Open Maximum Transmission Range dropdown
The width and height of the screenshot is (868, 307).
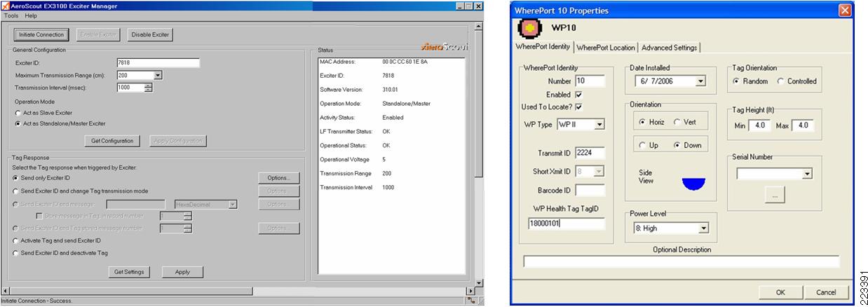(x=158, y=75)
